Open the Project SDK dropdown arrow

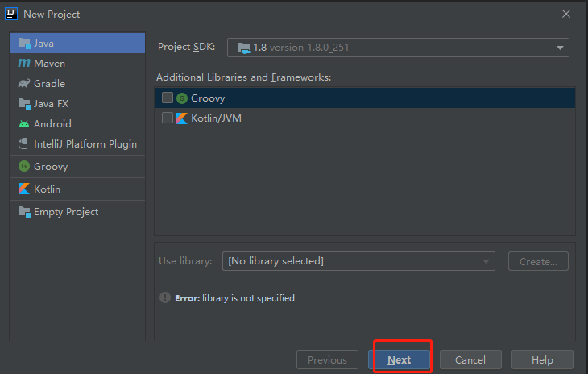pos(560,48)
